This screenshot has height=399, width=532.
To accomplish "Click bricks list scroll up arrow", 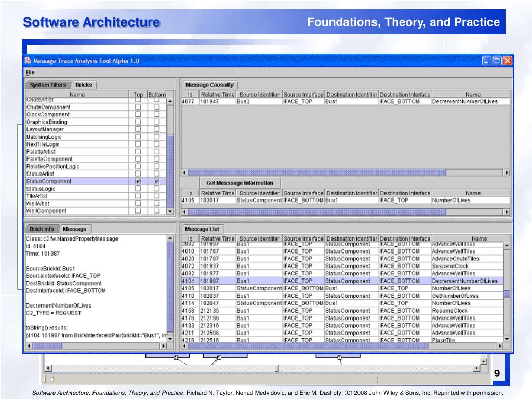I will pos(170,101).
